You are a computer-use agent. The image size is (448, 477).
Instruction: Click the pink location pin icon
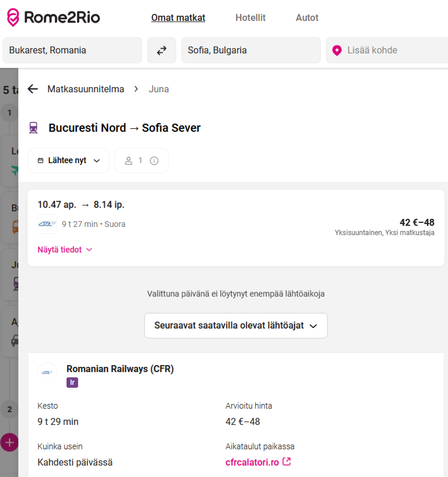[337, 50]
